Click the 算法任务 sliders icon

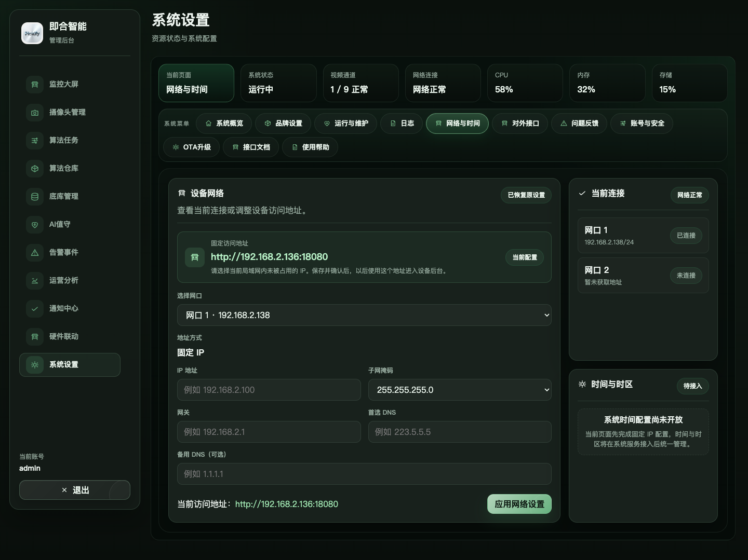[x=35, y=140]
